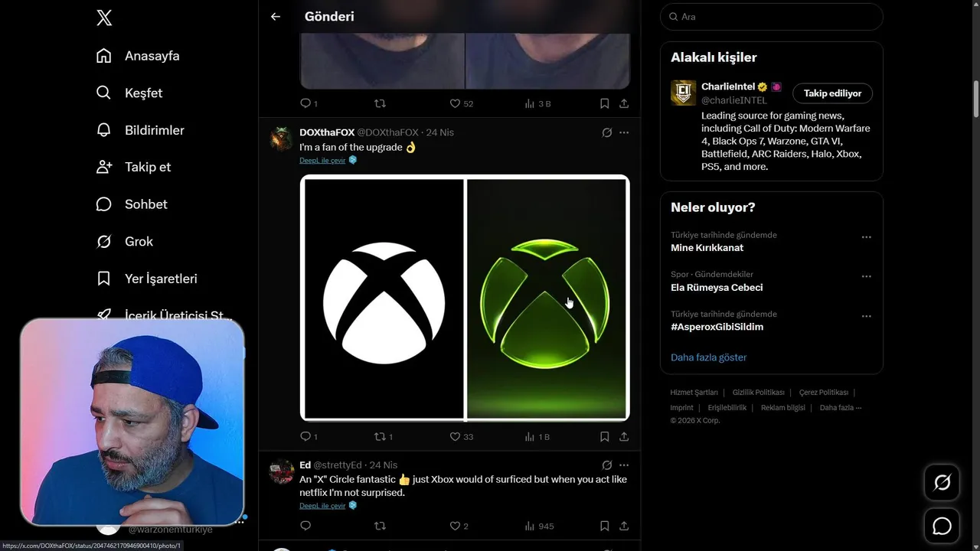Open the floating Grok button

pos(942,482)
